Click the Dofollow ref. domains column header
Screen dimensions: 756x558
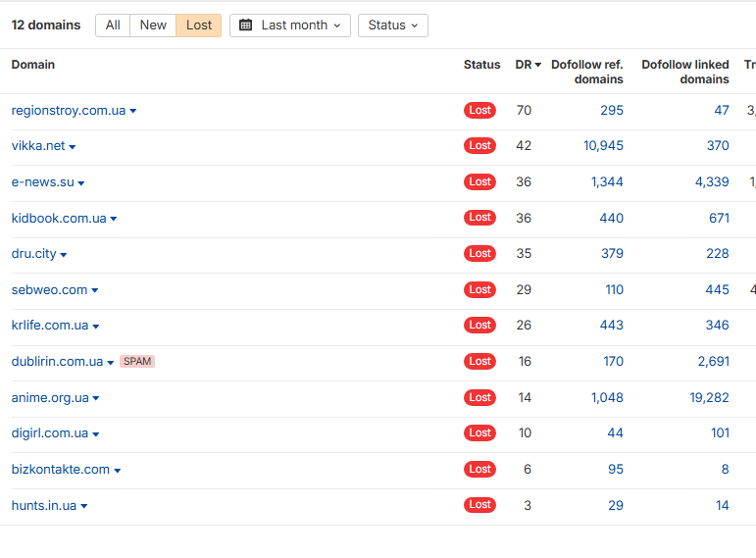point(587,72)
